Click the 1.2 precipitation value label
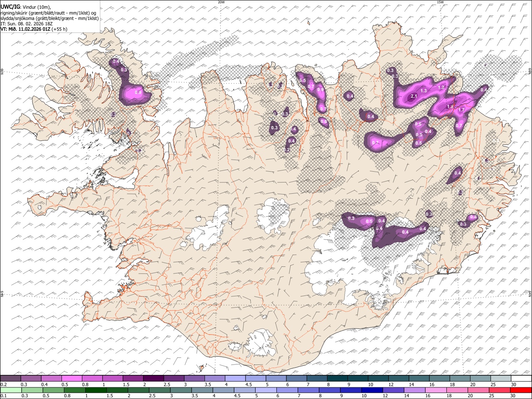Viewport: 532px width, 399px height. (x=441, y=88)
